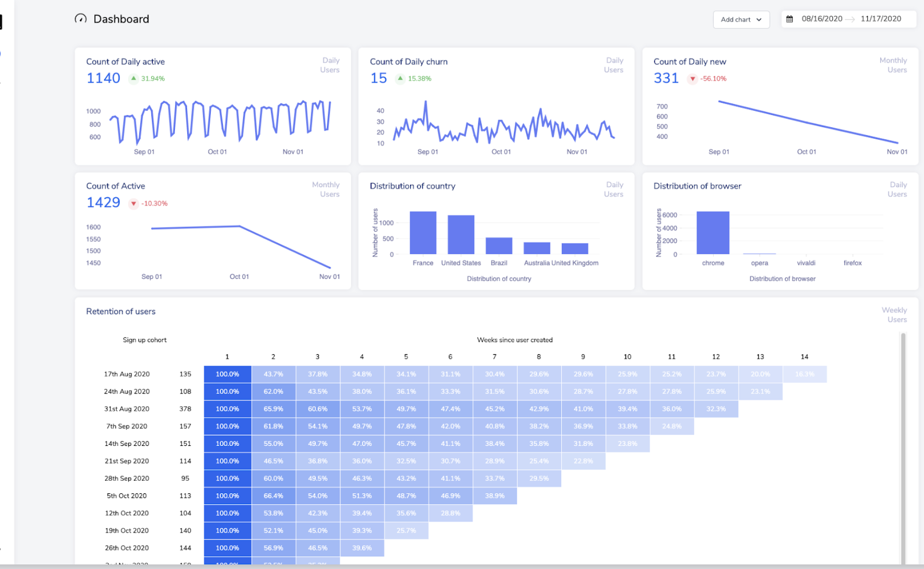
Task: Click the 31st Aug 2020 cohort row label
Action: pyautogui.click(x=126, y=409)
